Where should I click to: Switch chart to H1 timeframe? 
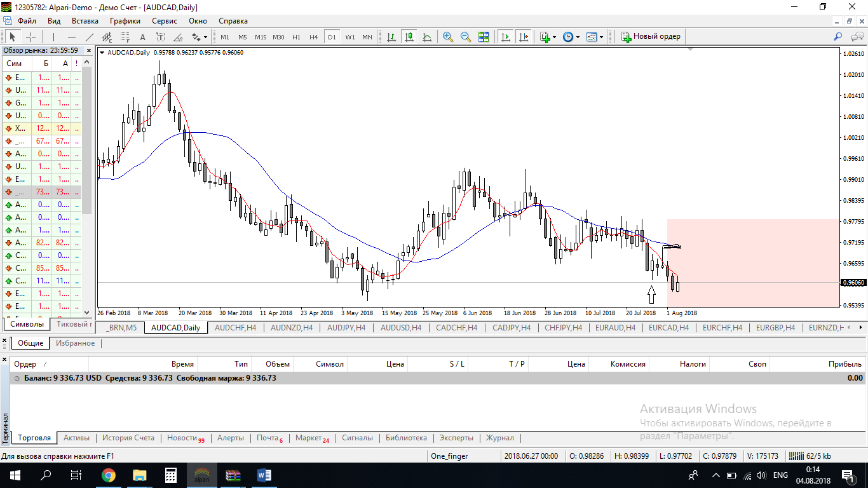coord(296,37)
